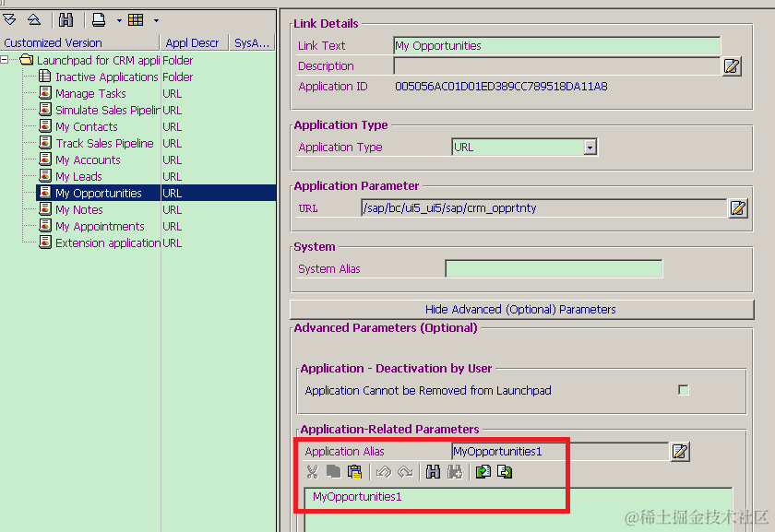Viewport: 775px width, 532px height.
Task: Click the Application ID value 005056AC01D01ED389CC789518DA11A8
Action: pos(501,87)
